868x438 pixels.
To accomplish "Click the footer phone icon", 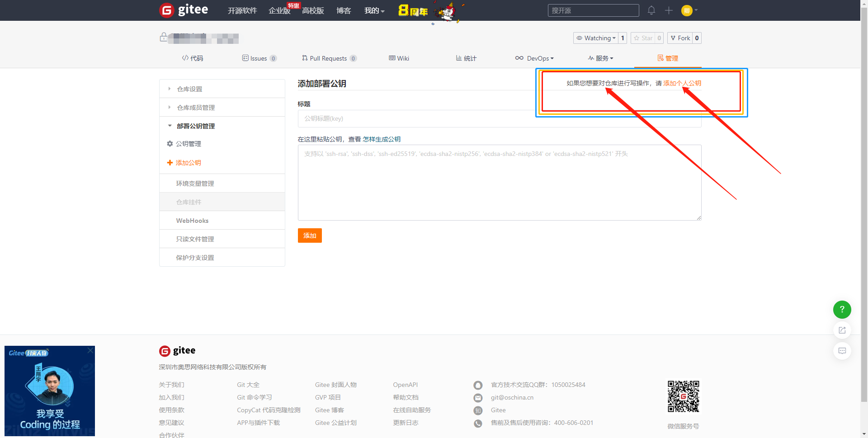I will [x=478, y=424].
